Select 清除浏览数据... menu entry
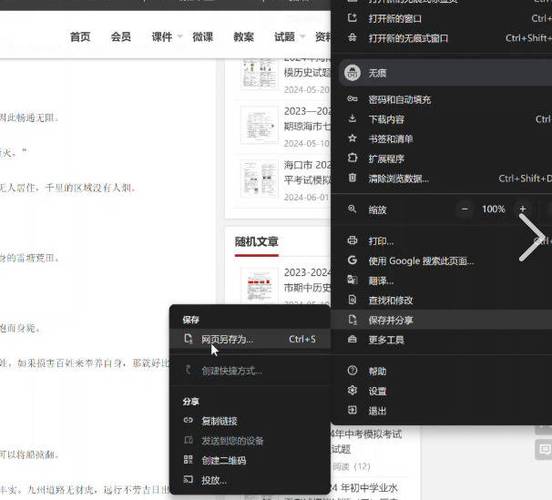 [442, 179]
